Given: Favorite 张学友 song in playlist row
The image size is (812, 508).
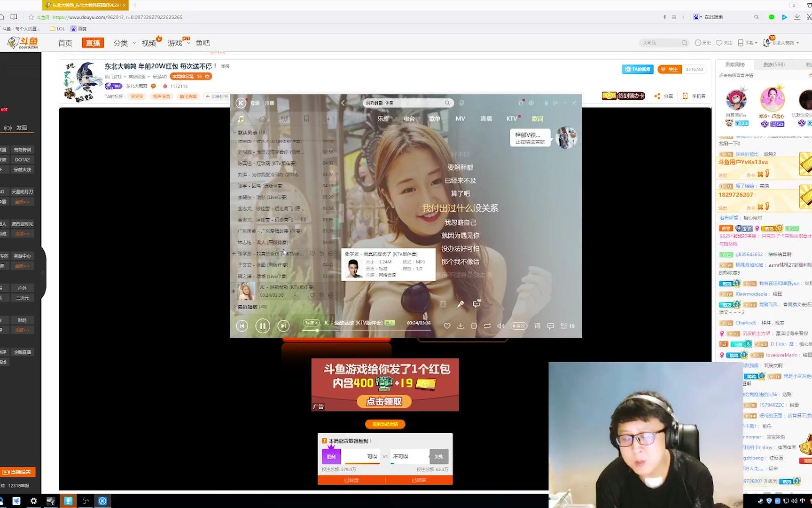Looking at the screenshot, I should 312,254.
